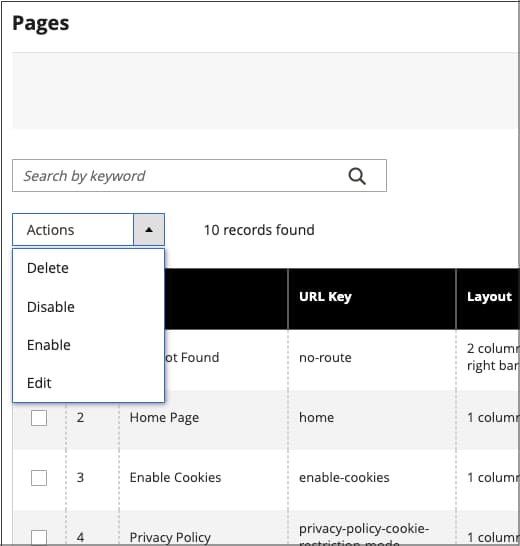This screenshot has height=546, width=520.
Task: Tick the Privacy Policy row checkbox
Action: [x=39, y=537]
